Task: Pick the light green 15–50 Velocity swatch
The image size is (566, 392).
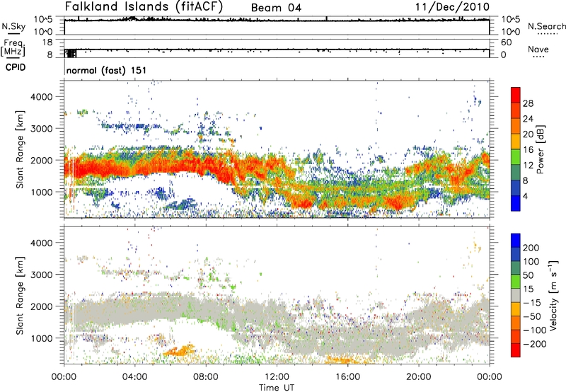Action: (x=516, y=282)
